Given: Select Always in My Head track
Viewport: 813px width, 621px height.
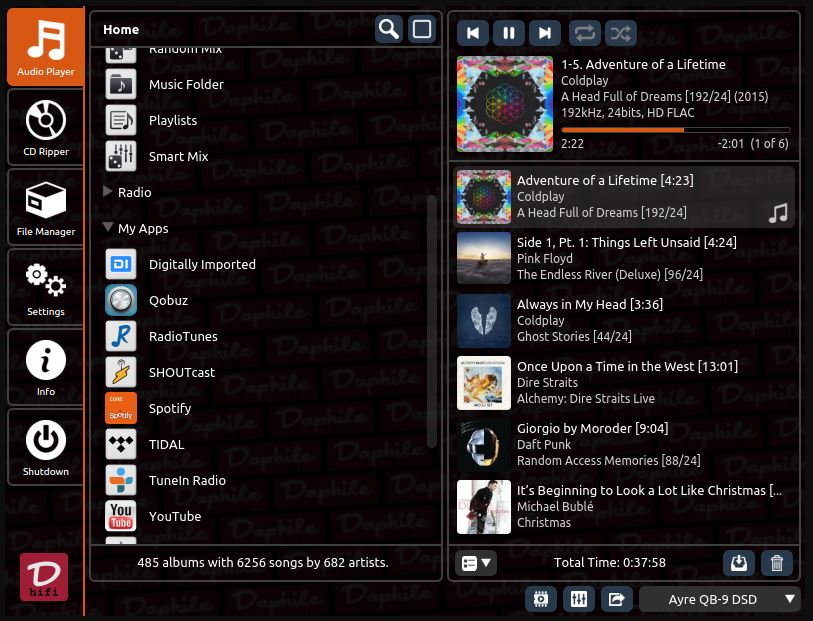Looking at the screenshot, I should pyautogui.click(x=624, y=320).
